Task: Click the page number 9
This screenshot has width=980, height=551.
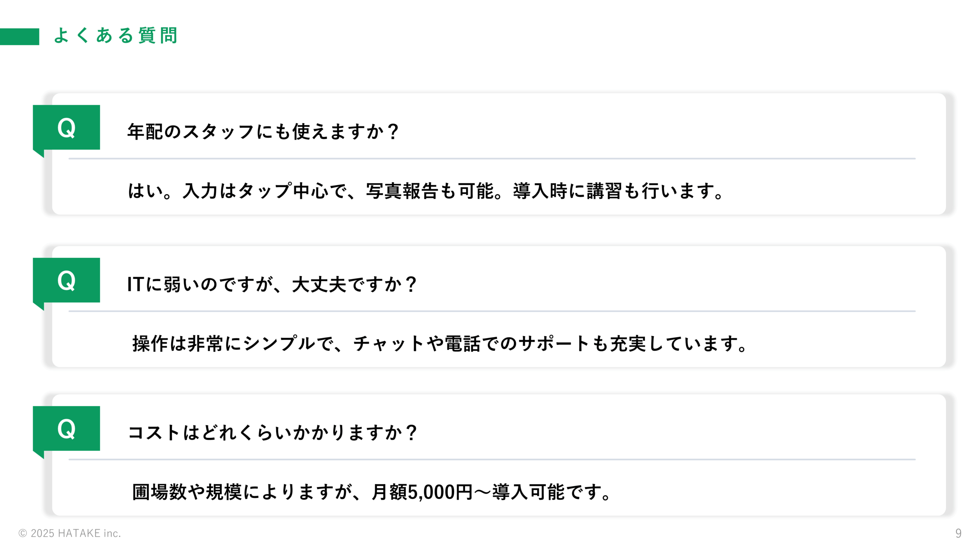Action: 958,533
